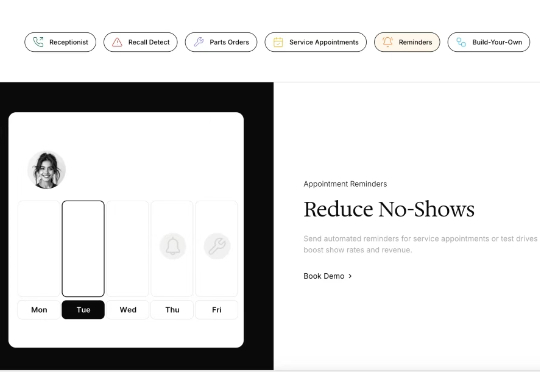Switch to the Receptionist tab
This screenshot has height=372, width=540.
coord(60,42)
